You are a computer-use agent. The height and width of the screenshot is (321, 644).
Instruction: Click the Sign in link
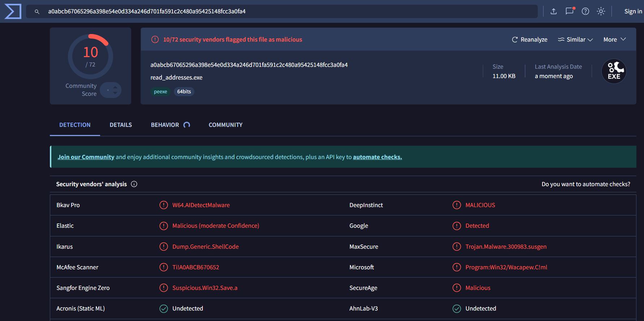pos(633,11)
